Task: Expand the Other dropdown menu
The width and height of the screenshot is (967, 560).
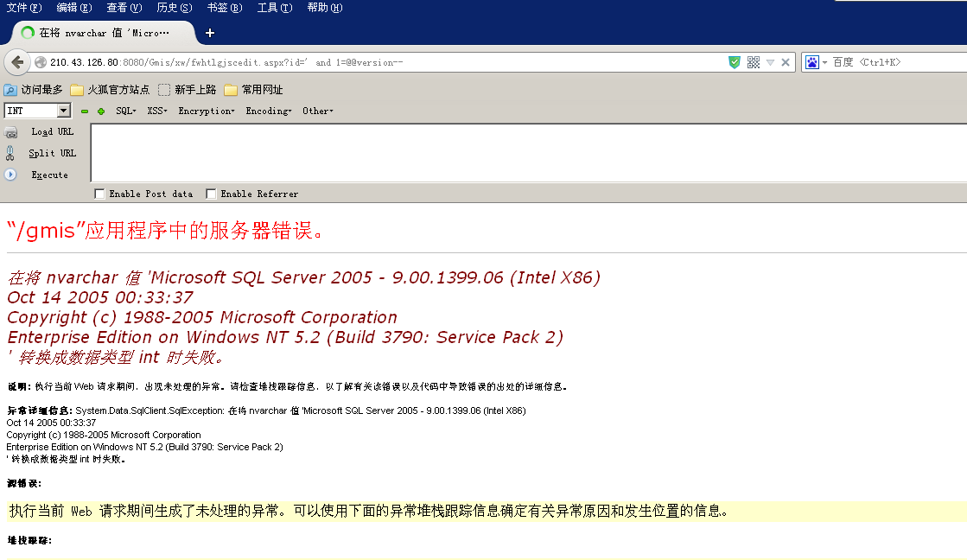Action: click(318, 111)
